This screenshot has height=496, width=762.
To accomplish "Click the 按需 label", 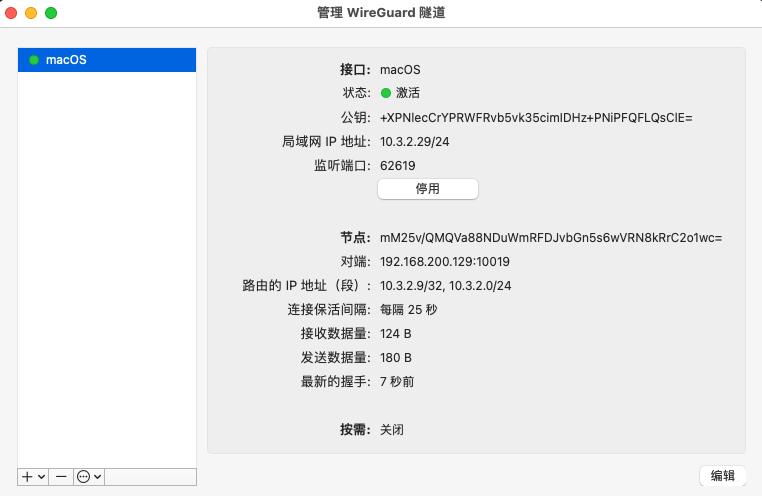I will point(355,429).
